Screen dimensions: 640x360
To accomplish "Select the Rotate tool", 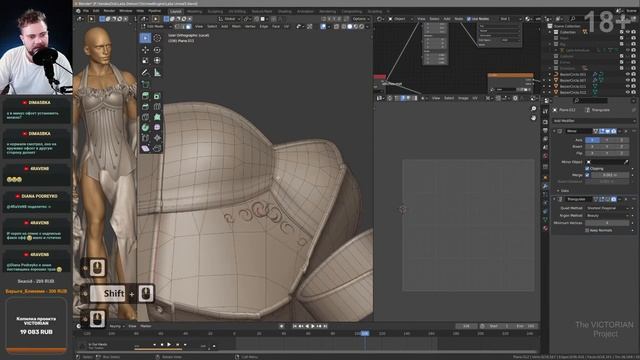I will pos(157,49).
